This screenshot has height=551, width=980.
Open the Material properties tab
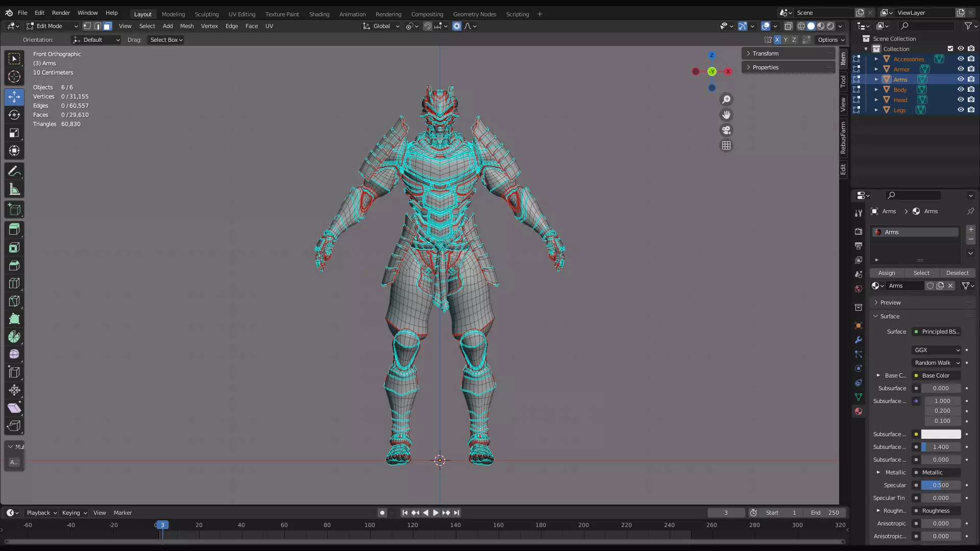pos(859,411)
